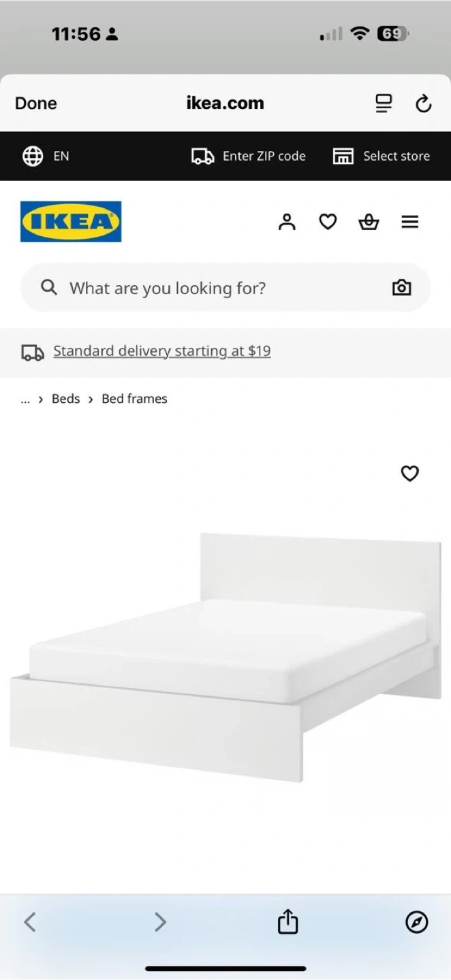Reload the ikea.com page

423,103
